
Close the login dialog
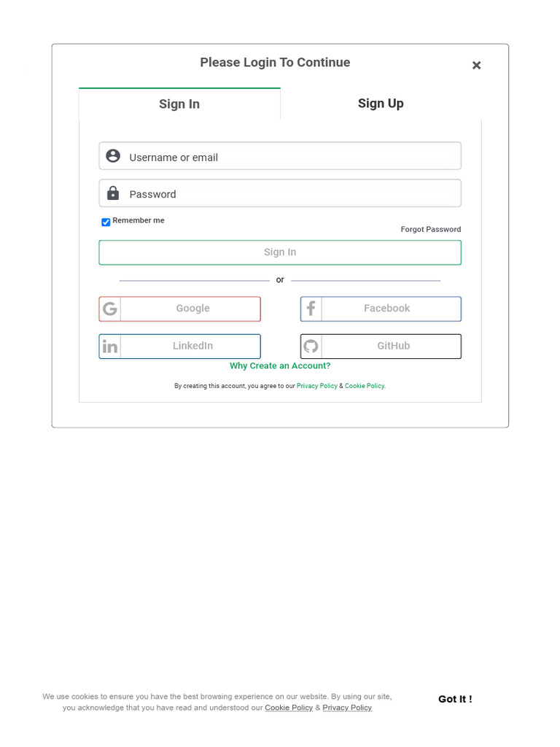pos(476,66)
